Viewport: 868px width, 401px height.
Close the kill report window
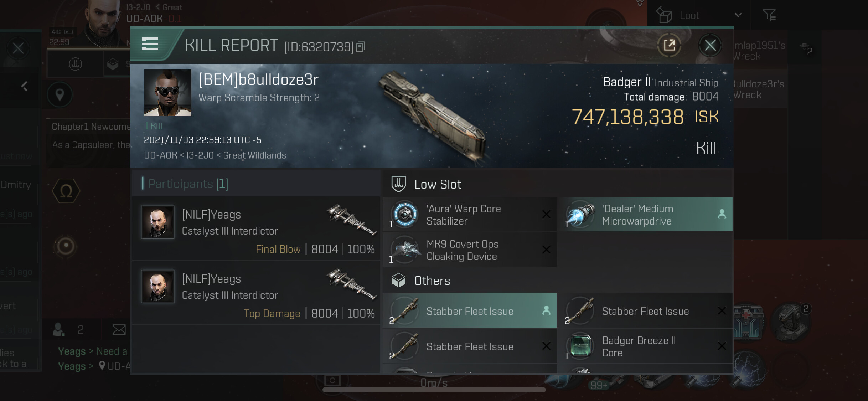pos(710,45)
